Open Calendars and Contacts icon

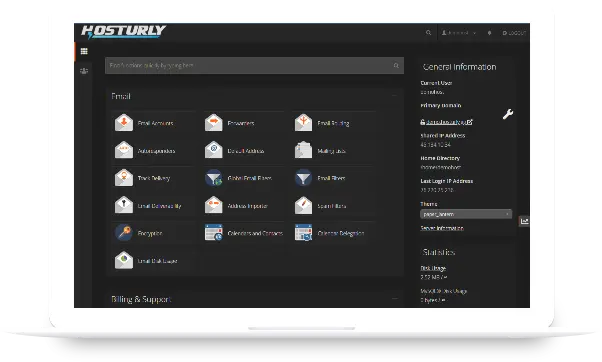click(x=213, y=233)
